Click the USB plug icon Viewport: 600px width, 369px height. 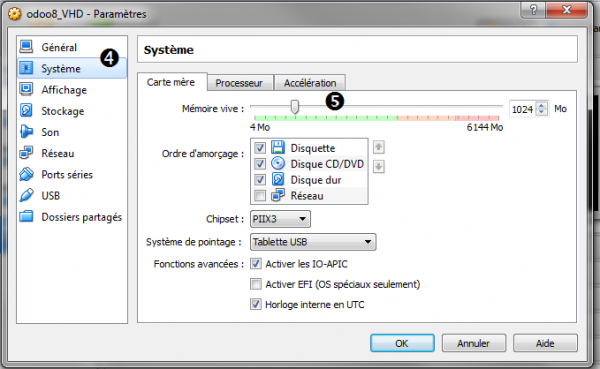click(26, 195)
